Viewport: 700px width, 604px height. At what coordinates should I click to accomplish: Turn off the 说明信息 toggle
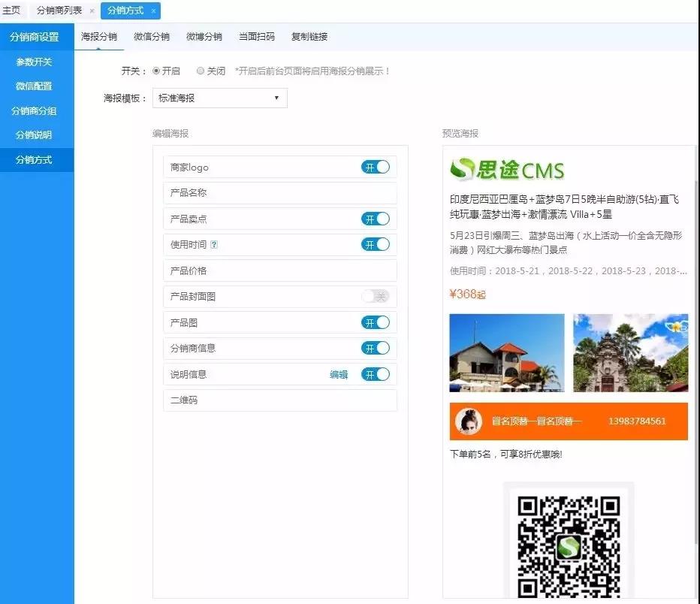coord(375,374)
